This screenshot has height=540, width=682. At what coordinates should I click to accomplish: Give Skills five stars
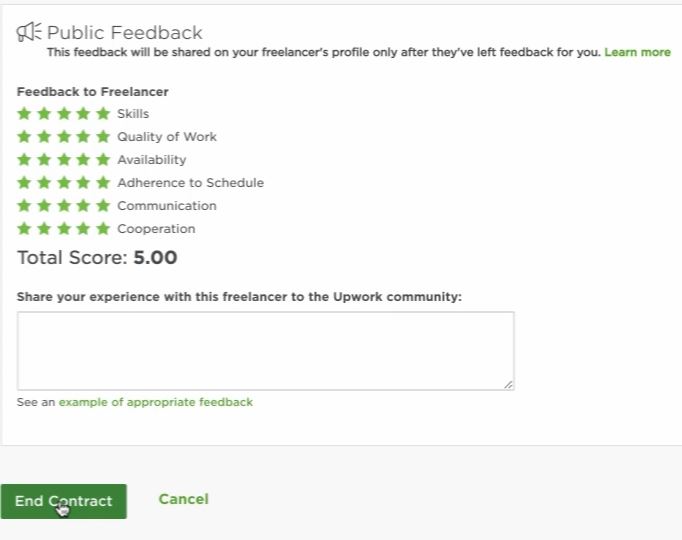coord(103,114)
